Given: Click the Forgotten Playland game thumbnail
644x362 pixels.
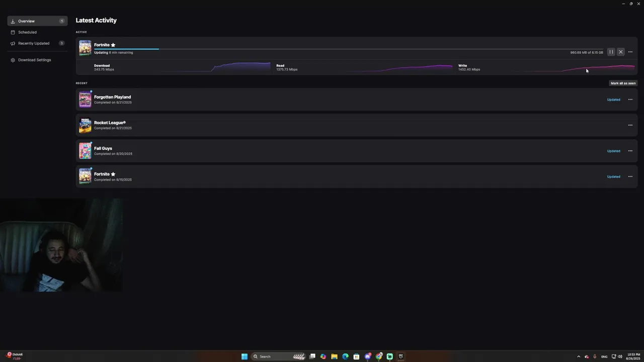Looking at the screenshot, I should [x=85, y=100].
